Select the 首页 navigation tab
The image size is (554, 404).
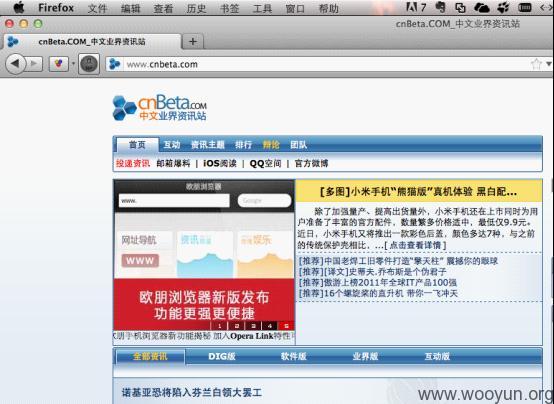coord(137,145)
